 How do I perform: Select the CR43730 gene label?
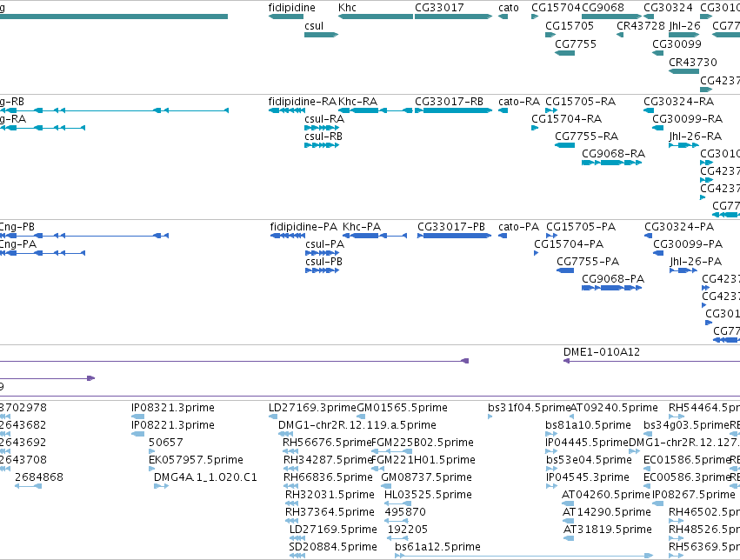(693, 63)
